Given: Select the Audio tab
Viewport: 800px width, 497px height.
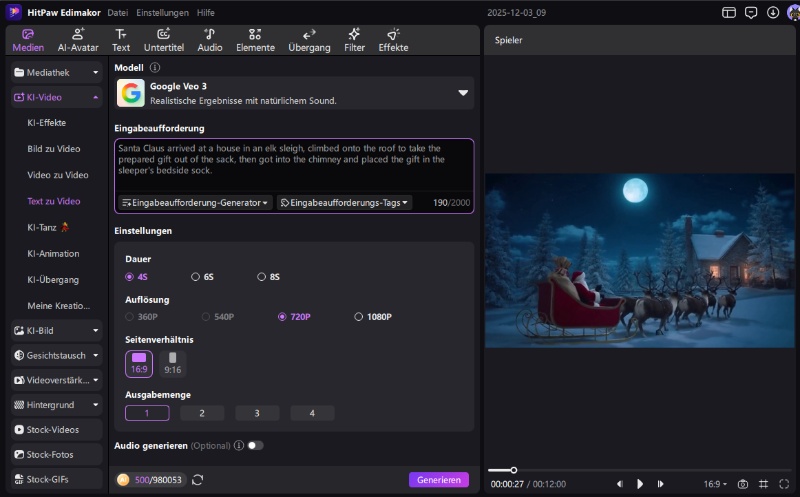Looking at the screenshot, I should pyautogui.click(x=210, y=40).
